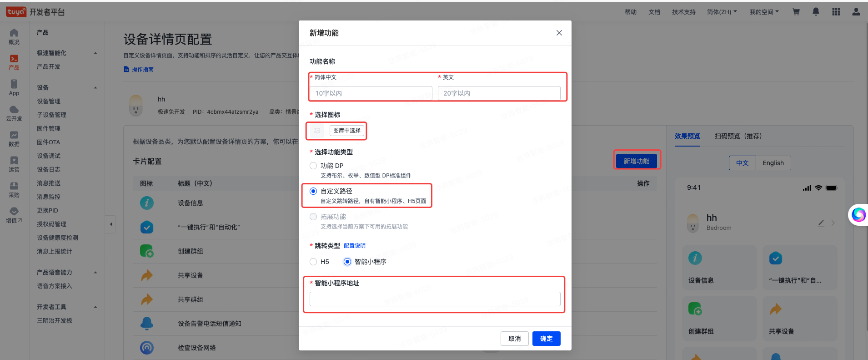
Task: Click the 共享群组 arrow icon in card list
Action: 146,299
